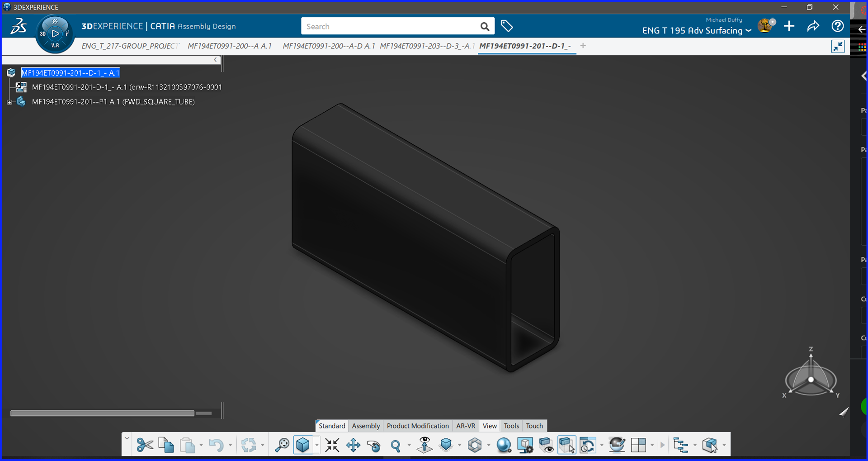Open the Update dropdown arrow
868x461 pixels.
point(262,445)
